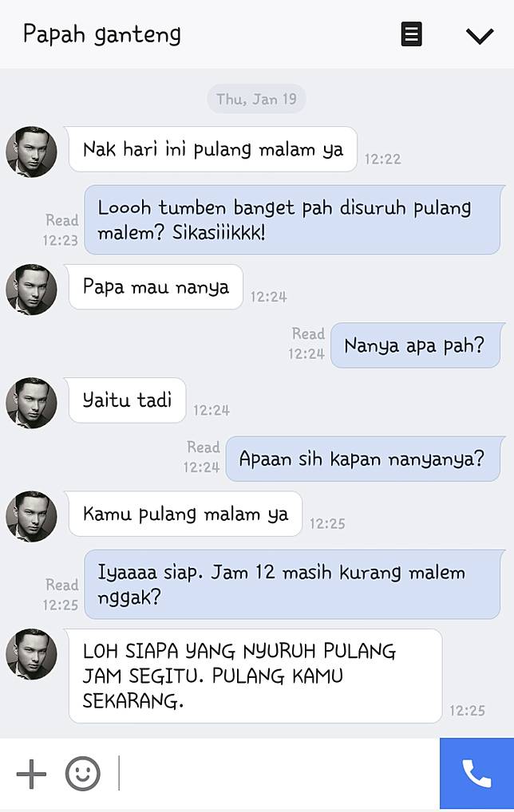The height and width of the screenshot is (812, 514).
Task: Open the smiley emoji picker
Action: [82, 774]
